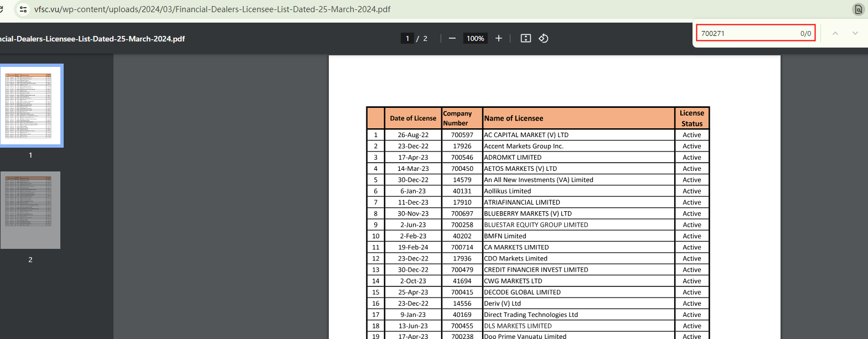Click company number 700597 cell
The width and height of the screenshot is (868, 339).
462,135
